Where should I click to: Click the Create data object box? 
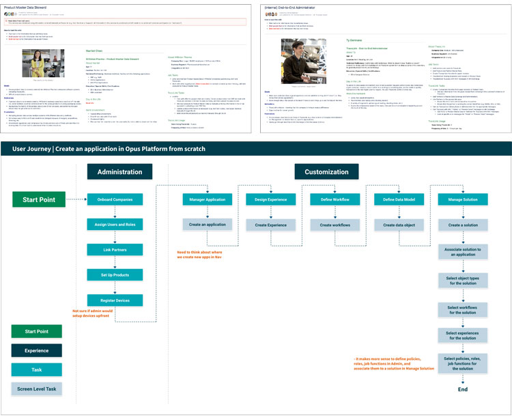(399, 225)
